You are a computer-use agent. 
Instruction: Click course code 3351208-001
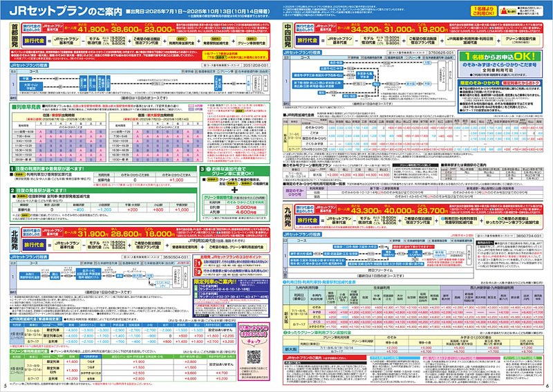coord(256,65)
